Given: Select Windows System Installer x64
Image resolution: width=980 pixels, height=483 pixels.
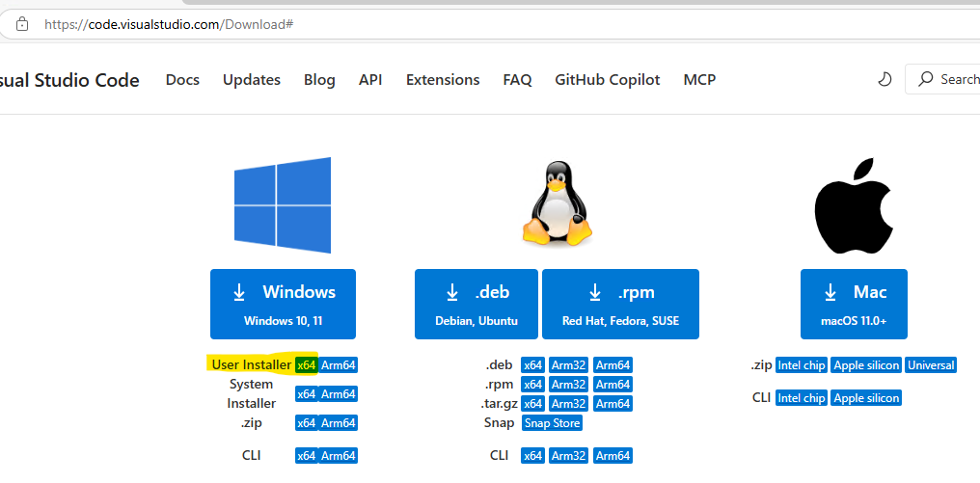Looking at the screenshot, I should coord(307,393).
